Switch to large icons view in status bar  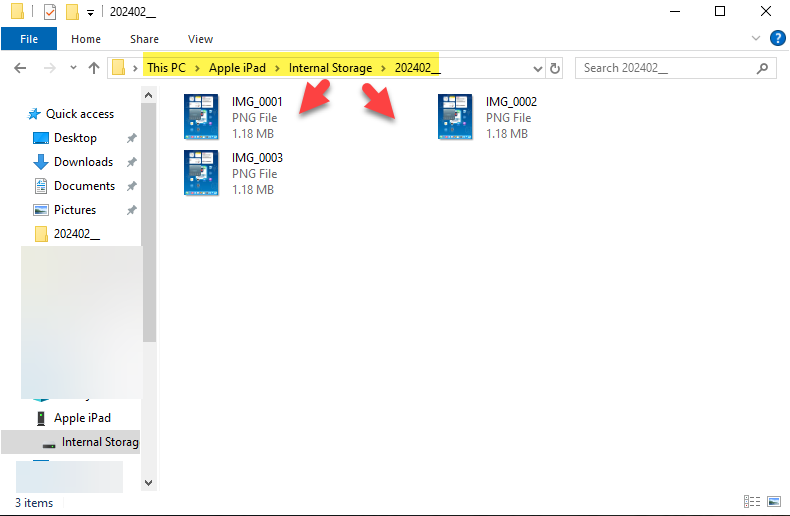pyautogui.click(x=774, y=501)
